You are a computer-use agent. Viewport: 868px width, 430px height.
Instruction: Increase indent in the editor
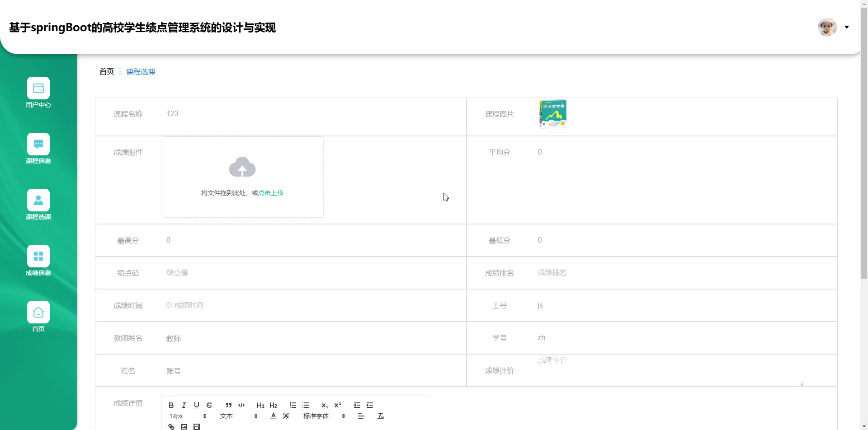(x=370, y=405)
